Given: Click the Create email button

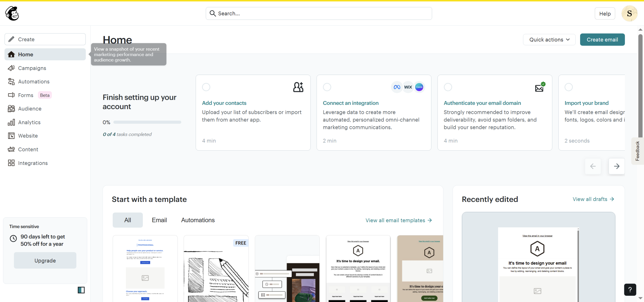Looking at the screenshot, I should click(602, 39).
